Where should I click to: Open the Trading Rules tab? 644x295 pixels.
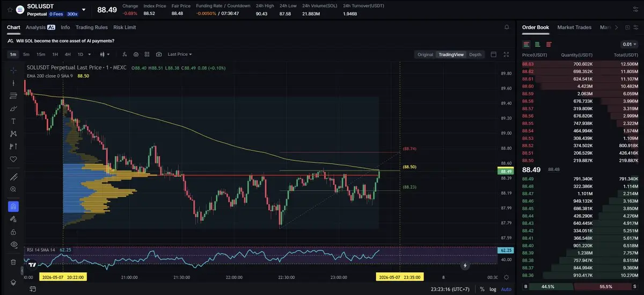point(92,27)
